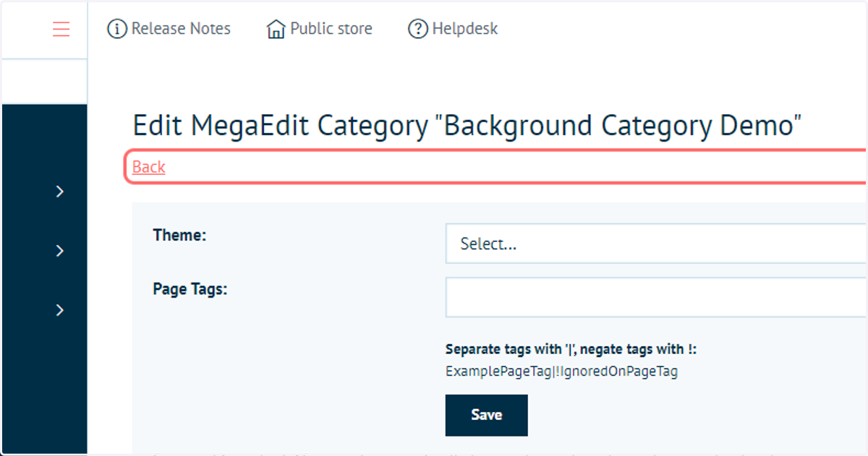Save the category with Save button
The width and height of the screenshot is (868, 456).
487,415
